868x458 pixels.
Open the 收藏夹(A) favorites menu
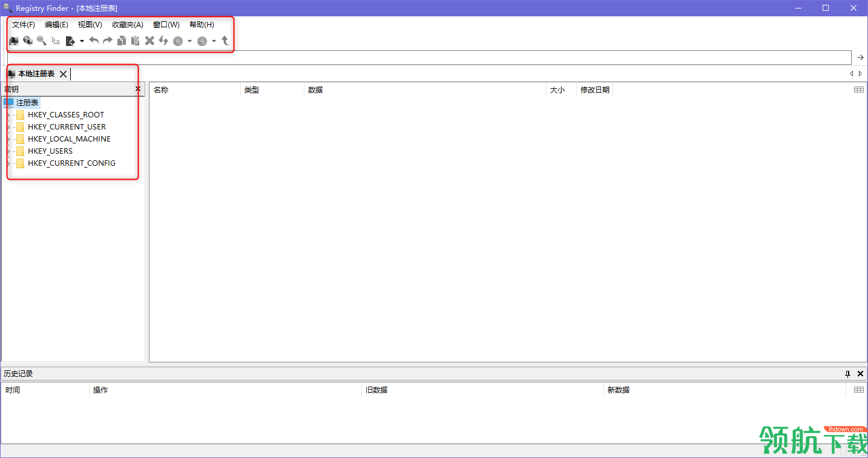pos(128,25)
